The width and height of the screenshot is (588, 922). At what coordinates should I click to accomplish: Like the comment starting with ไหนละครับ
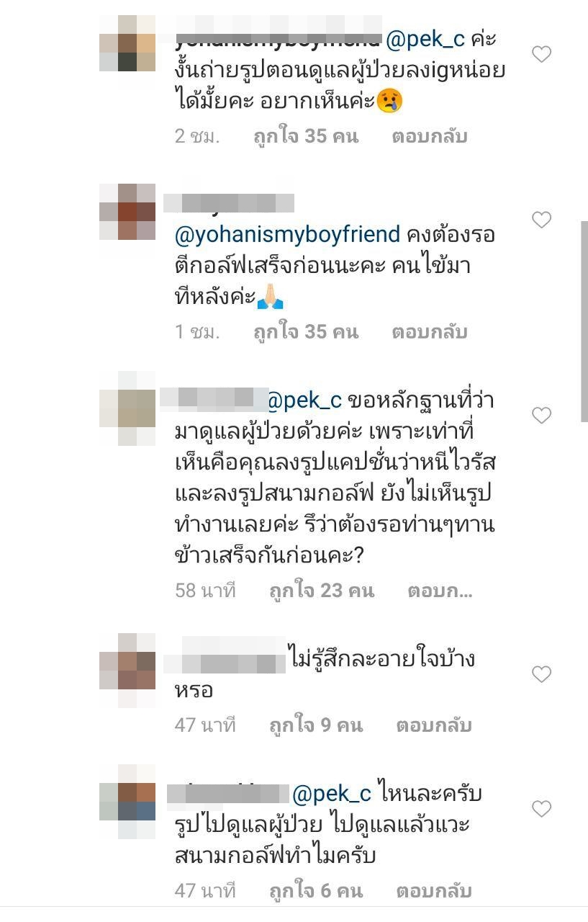541,808
